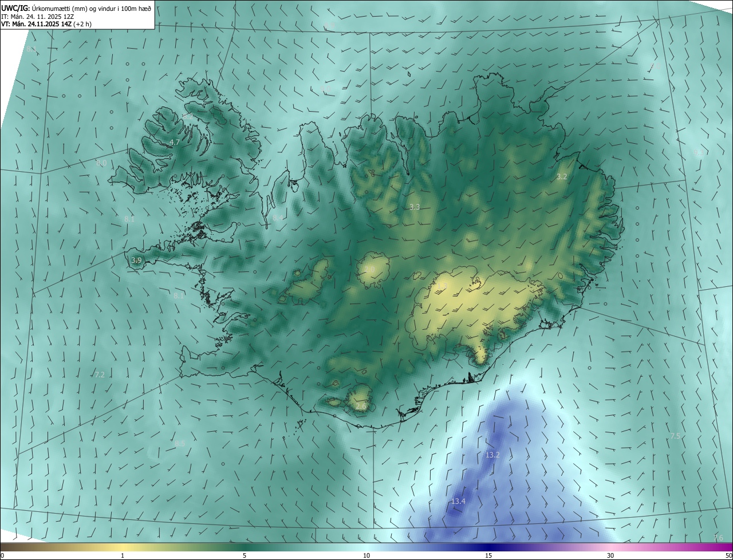This screenshot has width=733, height=560.
Task: Click the 8.0 value label on the map
Action: pos(101,163)
